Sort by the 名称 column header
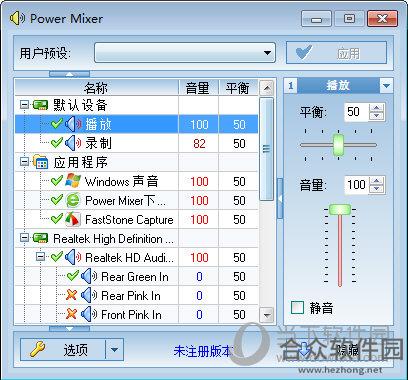 click(x=97, y=88)
